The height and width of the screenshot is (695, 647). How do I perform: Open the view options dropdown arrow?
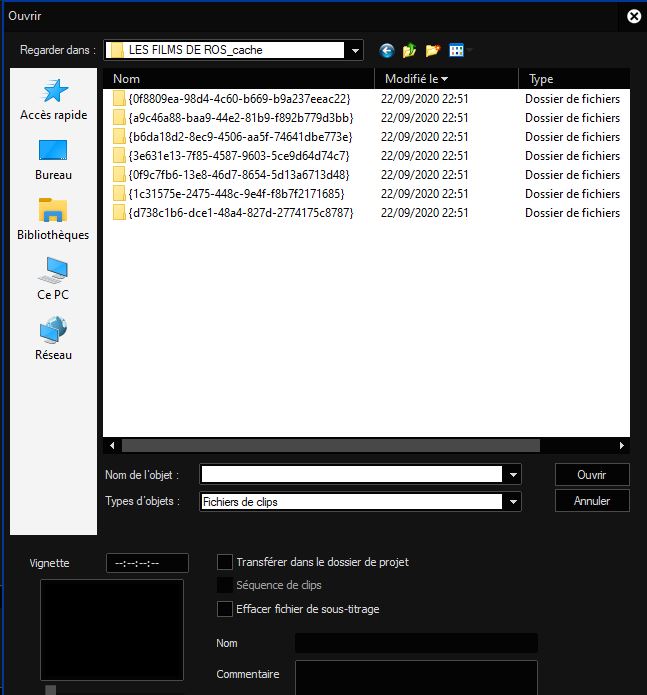(x=469, y=51)
